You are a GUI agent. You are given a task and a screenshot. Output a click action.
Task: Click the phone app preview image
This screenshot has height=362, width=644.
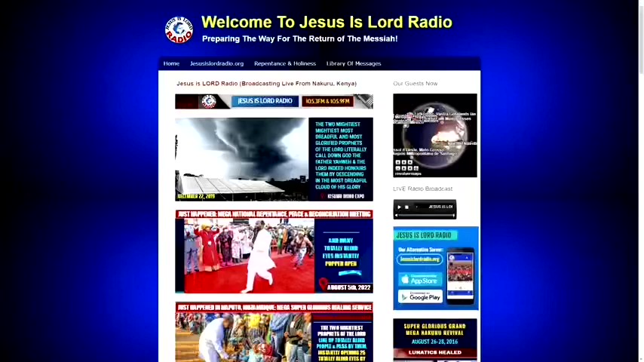(x=460, y=275)
